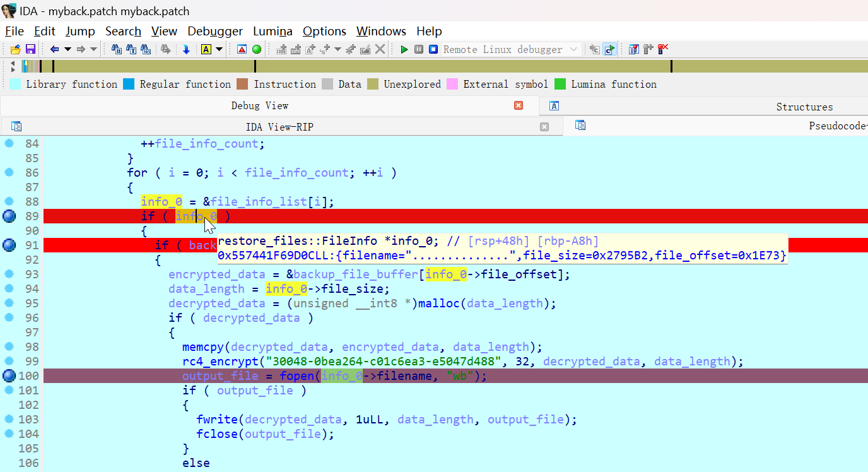868x472 pixels.
Task: Click the green circle status icon
Action: [257, 49]
